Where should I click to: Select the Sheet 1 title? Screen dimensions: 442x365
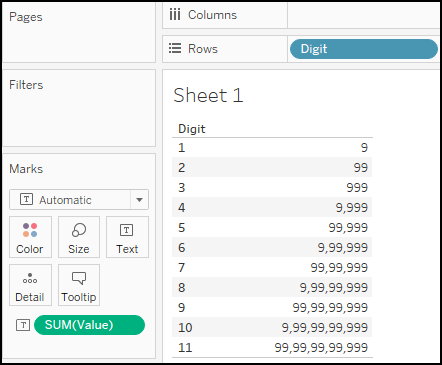coord(208,95)
